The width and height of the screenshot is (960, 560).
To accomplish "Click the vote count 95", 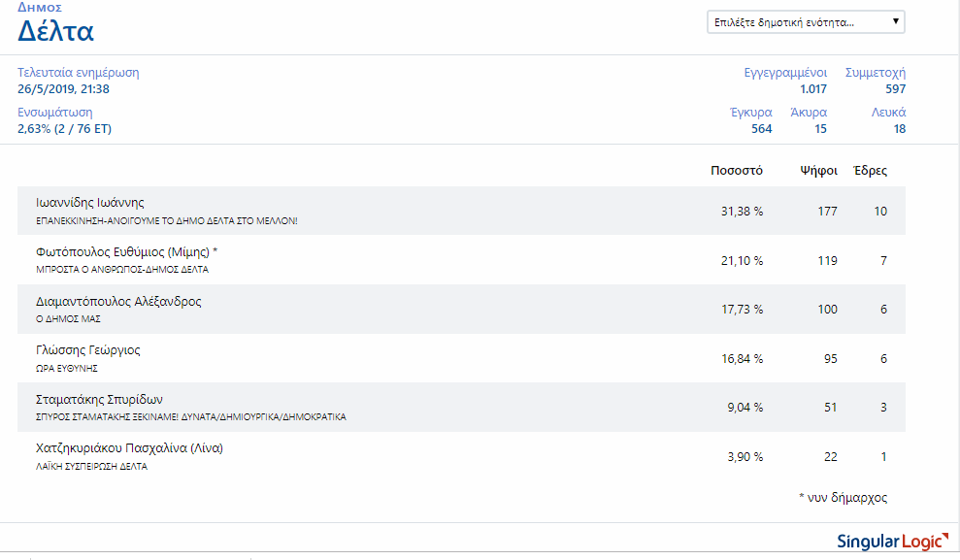I will [x=830, y=359].
